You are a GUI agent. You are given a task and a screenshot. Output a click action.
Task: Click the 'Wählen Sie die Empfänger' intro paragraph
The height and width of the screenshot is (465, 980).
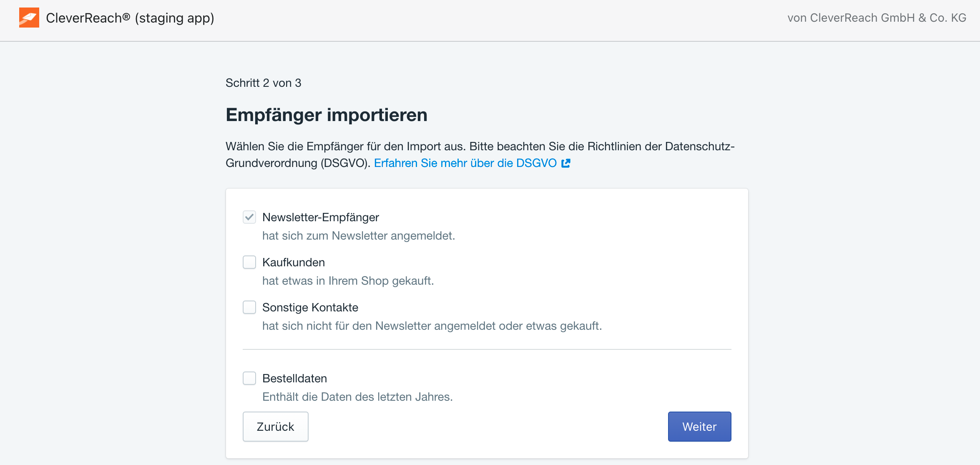coord(480,155)
